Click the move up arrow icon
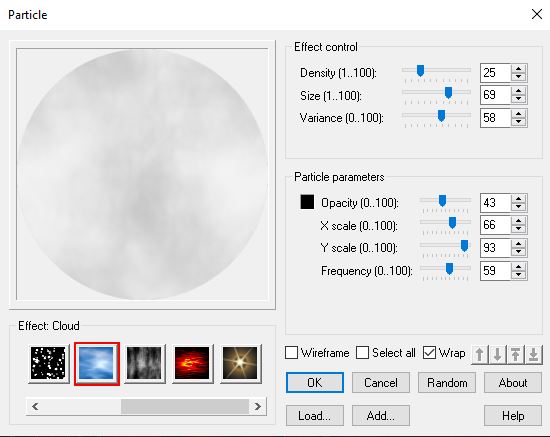The height and width of the screenshot is (437, 550). click(479, 355)
